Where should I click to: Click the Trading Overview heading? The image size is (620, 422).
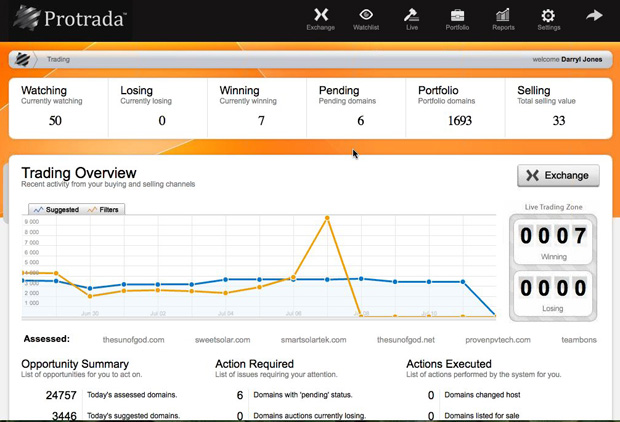[79, 173]
